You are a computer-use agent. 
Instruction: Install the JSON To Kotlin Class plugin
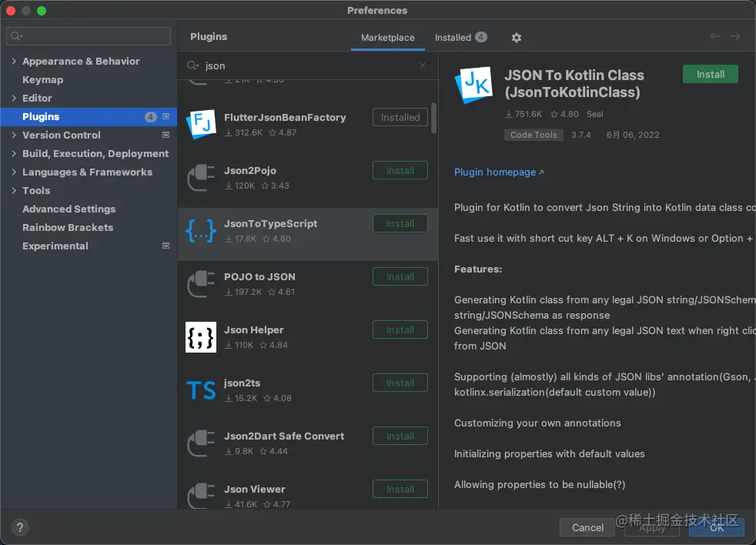(x=710, y=75)
